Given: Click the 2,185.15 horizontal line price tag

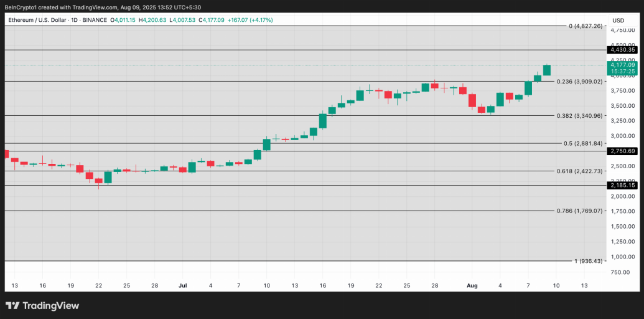Looking at the screenshot, I should point(623,186).
